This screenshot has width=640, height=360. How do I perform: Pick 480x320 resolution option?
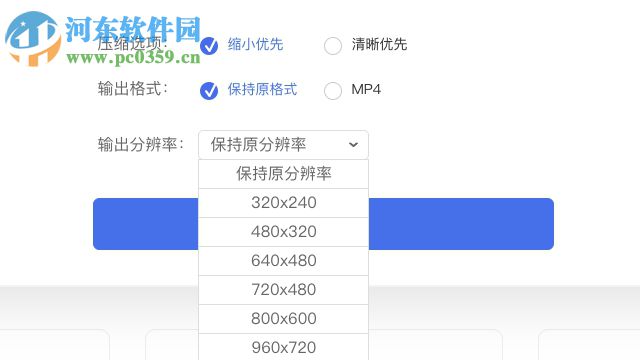pos(283,232)
